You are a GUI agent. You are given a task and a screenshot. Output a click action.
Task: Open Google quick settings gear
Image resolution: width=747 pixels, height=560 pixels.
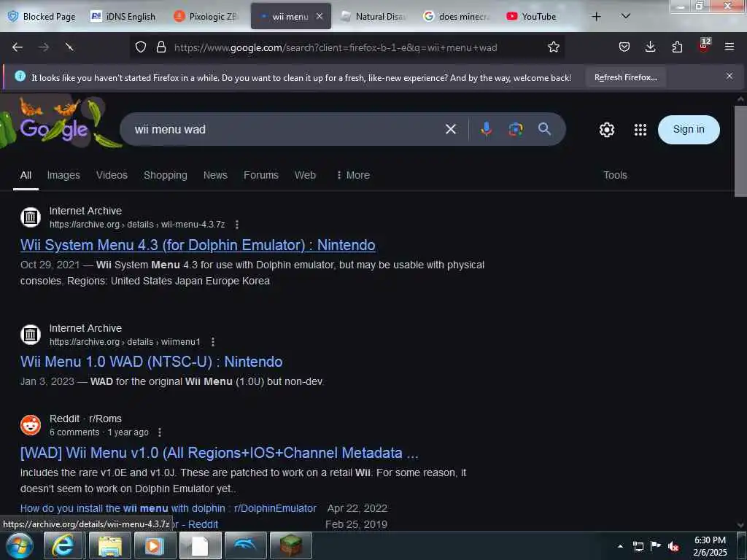click(606, 130)
